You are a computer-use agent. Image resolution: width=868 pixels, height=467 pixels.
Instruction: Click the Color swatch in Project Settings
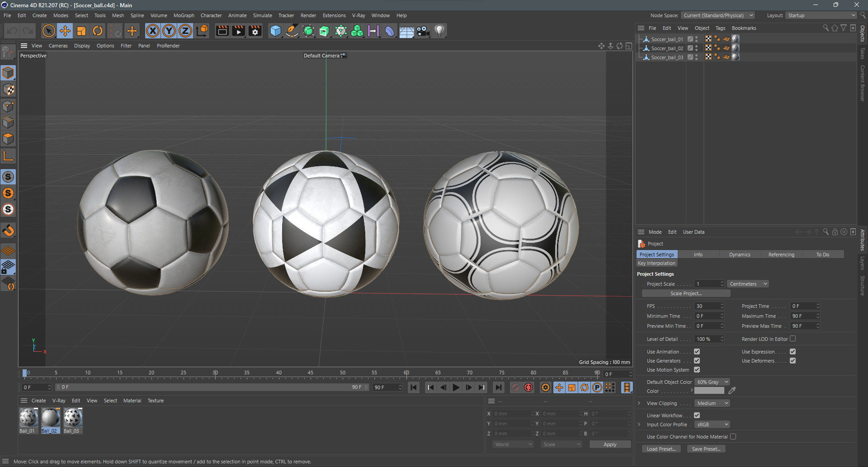click(x=709, y=391)
